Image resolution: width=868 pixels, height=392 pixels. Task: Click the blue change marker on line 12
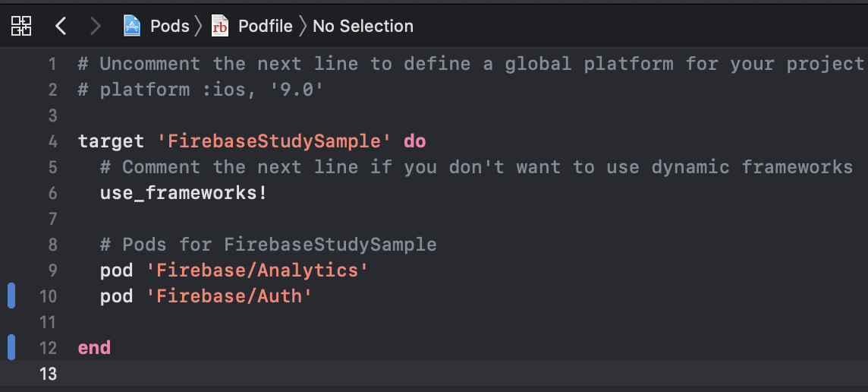[x=11, y=348]
